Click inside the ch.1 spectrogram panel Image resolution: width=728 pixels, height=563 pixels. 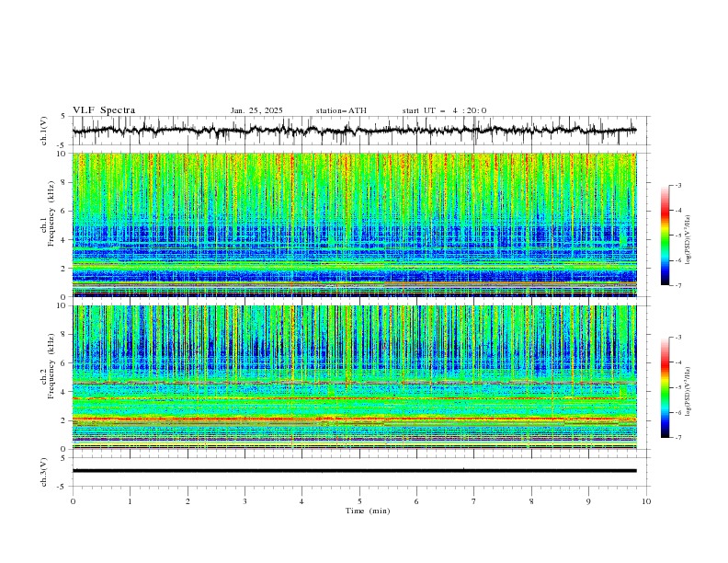coord(355,224)
